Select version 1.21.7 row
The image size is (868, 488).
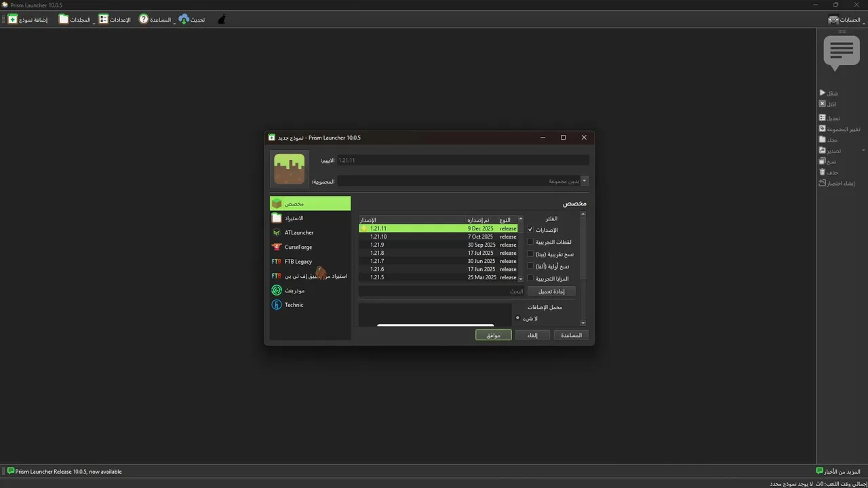[438, 261]
